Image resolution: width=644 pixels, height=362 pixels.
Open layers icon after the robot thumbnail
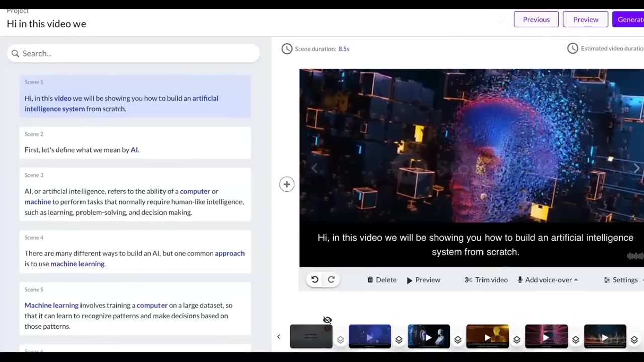coord(458,340)
